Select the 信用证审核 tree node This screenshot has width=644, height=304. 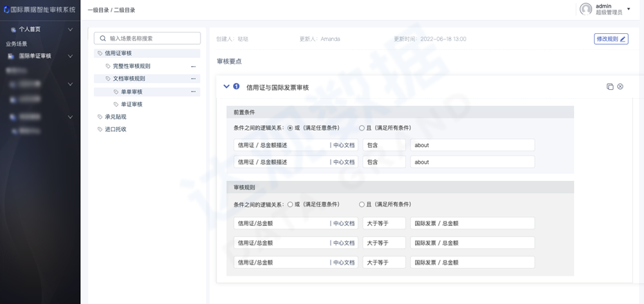pyautogui.click(x=147, y=53)
